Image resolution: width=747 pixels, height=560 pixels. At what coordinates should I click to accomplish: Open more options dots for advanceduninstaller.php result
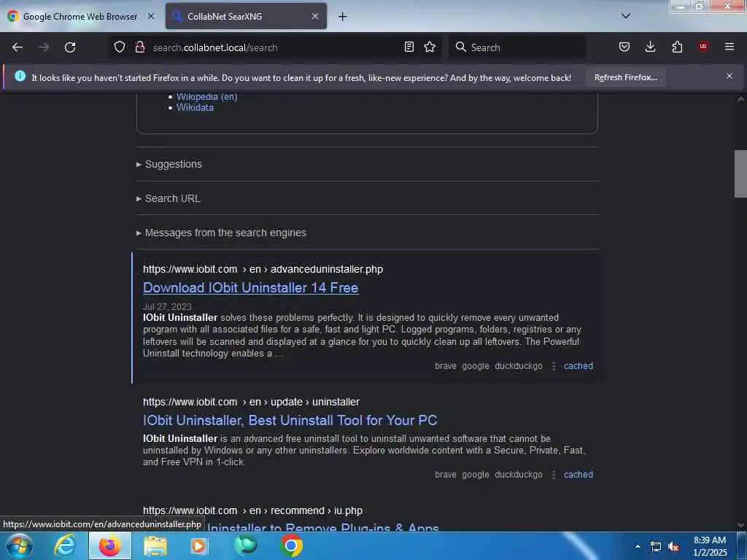[554, 366]
